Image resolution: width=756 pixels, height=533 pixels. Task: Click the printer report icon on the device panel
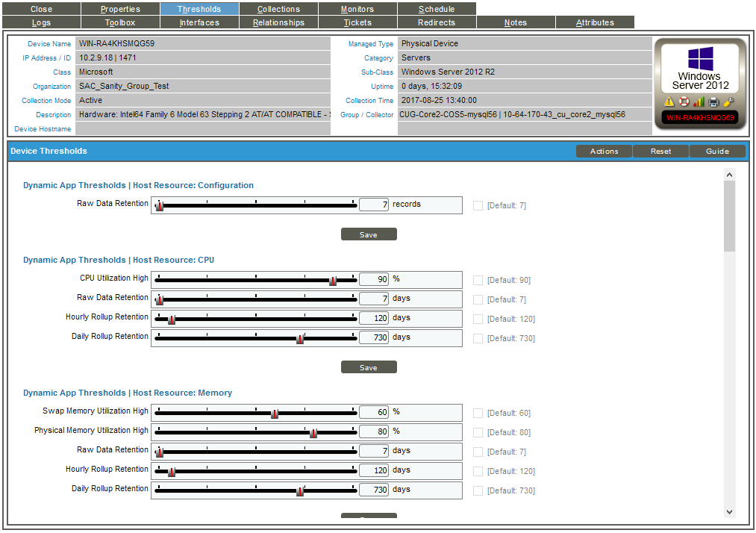[x=713, y=102]
